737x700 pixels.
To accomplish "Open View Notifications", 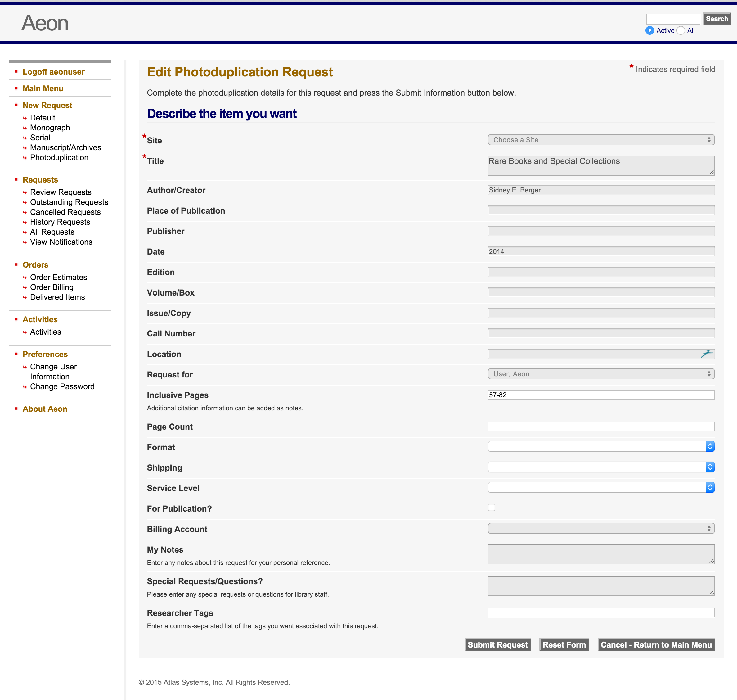I will pyautogui.click(x=61, y=242).
